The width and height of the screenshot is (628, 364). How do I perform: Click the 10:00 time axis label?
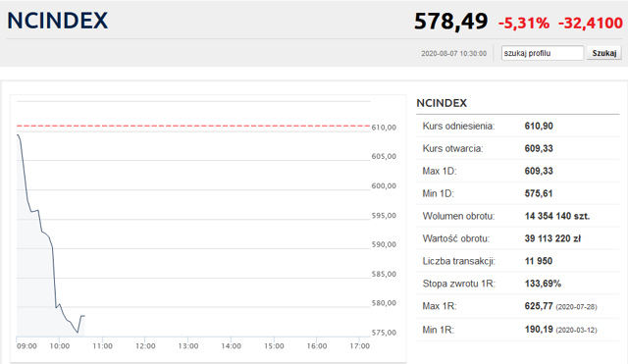coord(59,346)
